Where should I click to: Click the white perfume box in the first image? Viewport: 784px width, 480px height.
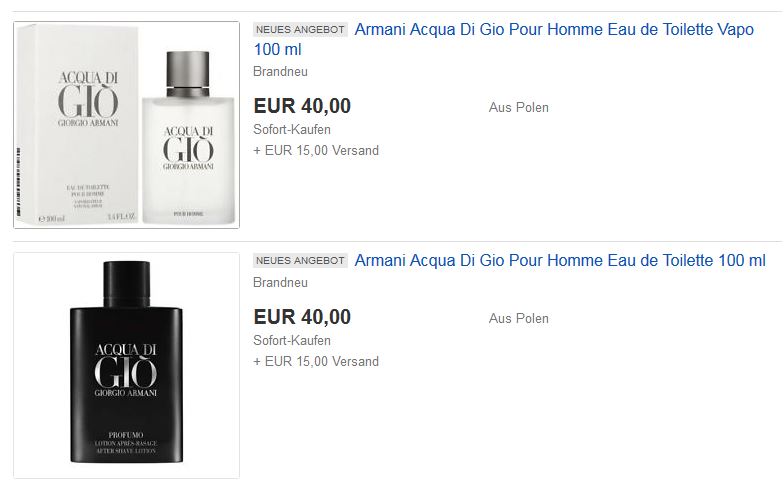tap(78, 125)
